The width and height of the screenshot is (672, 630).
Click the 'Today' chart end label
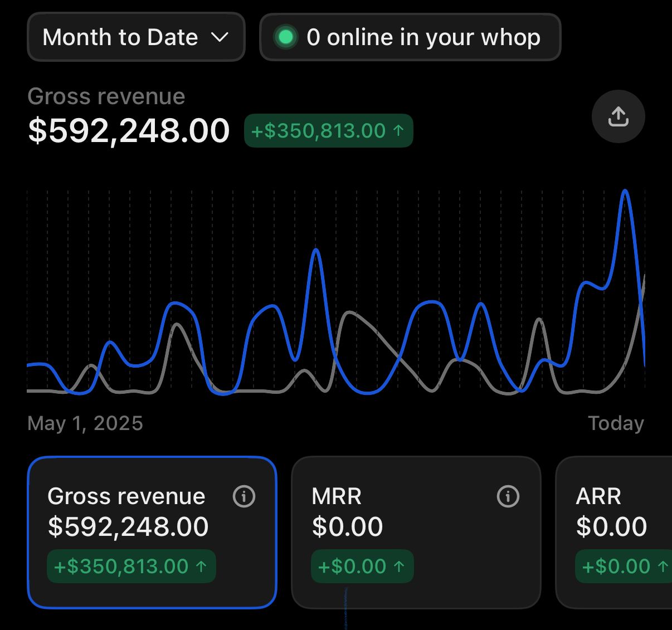[616, 423]
